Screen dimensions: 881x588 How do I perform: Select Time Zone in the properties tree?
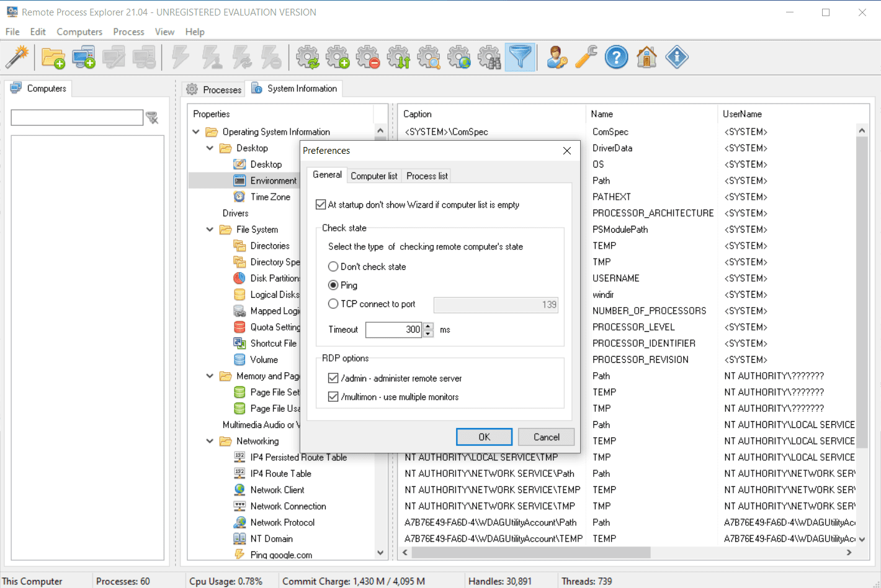(x=270, y=197)
